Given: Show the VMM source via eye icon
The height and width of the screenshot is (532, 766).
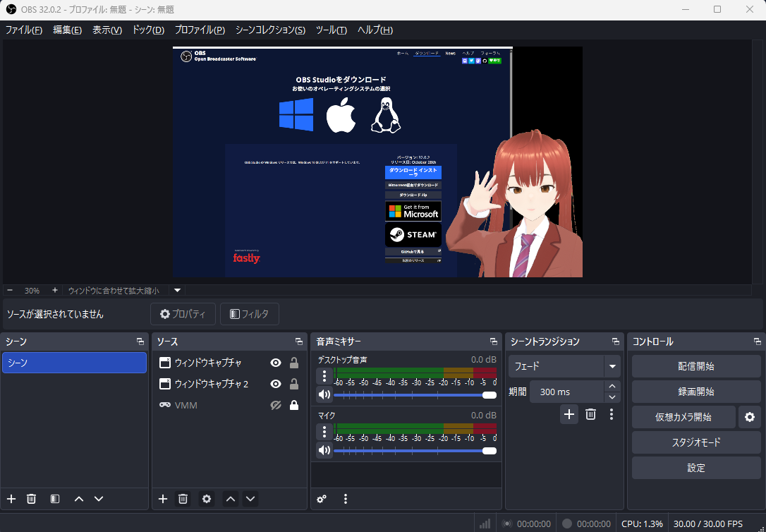Looking at the screenshot, I should [x=276, y=406].
